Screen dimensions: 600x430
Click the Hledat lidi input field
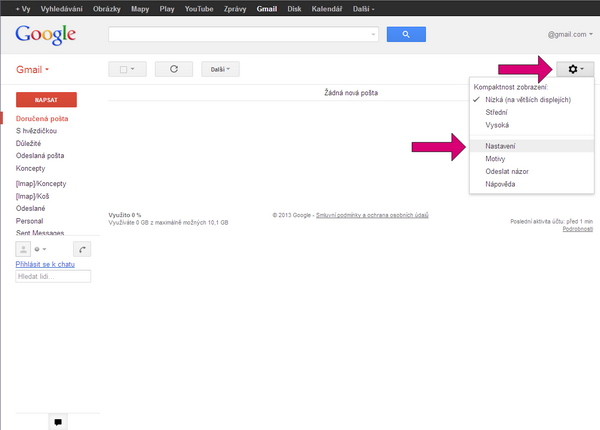(53, 277)
